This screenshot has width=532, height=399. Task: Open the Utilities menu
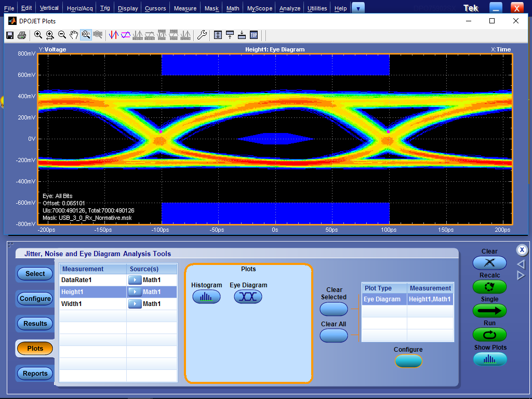click(x=317, y=8)
